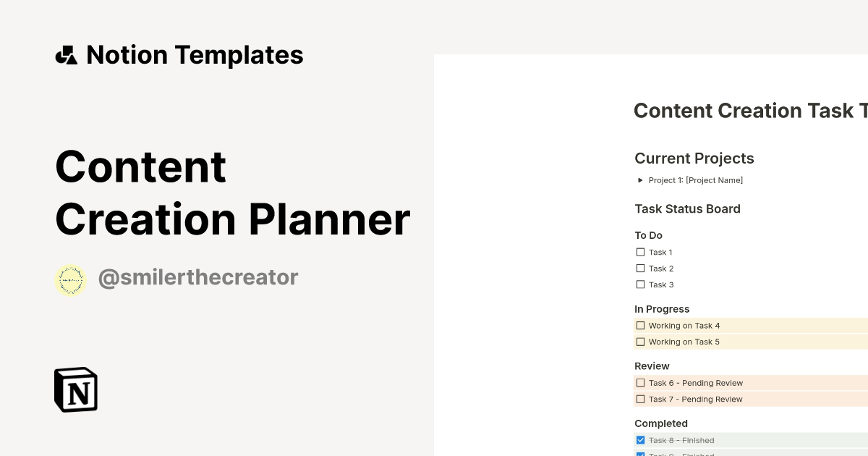Click the Notion N logo at bottom left
Image resolution: width=868 pixels, height=456 pixels.
pyautogui.click(x=75, y=389)
